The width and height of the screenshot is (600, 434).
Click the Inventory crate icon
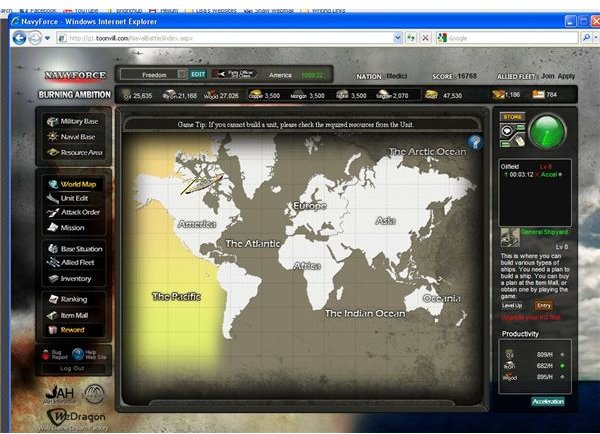pyautogui.click(x=53, y=279)
